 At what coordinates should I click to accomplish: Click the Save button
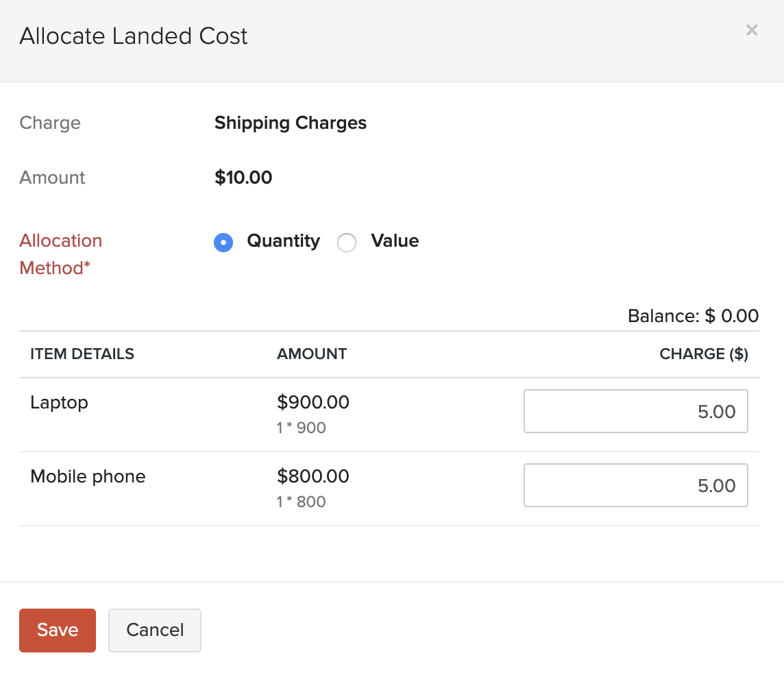point(57,630)
